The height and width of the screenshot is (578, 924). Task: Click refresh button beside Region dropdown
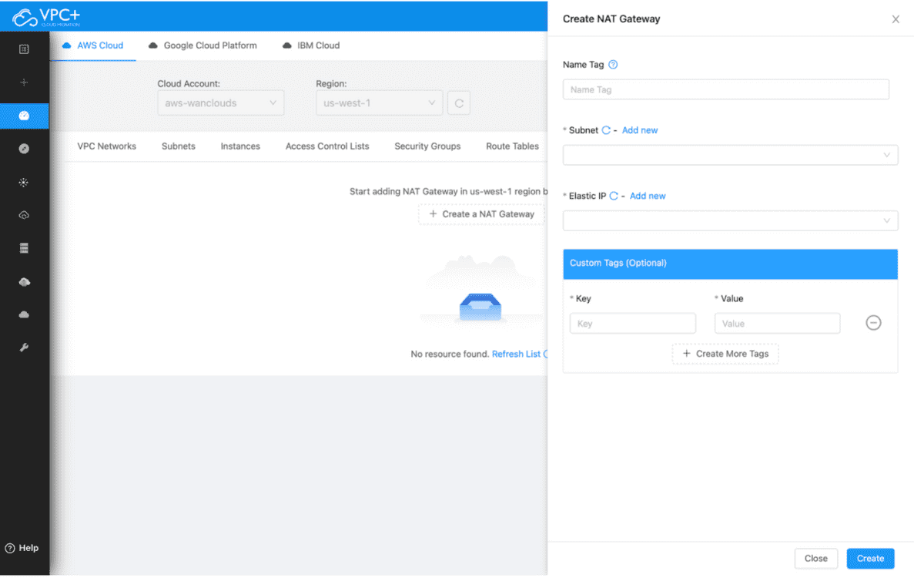click(x=459, y=103)
